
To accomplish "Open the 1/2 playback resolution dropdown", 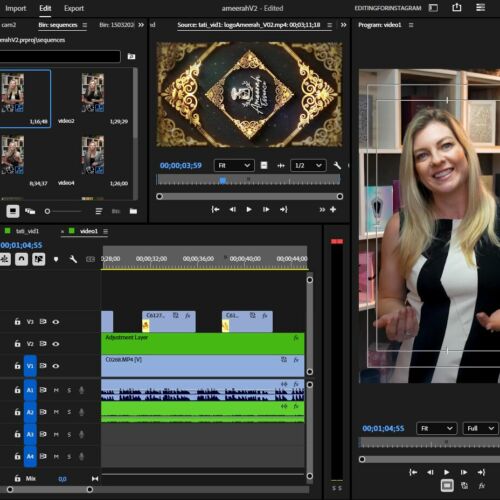I will pyautogui.click(x=308, y=165).
